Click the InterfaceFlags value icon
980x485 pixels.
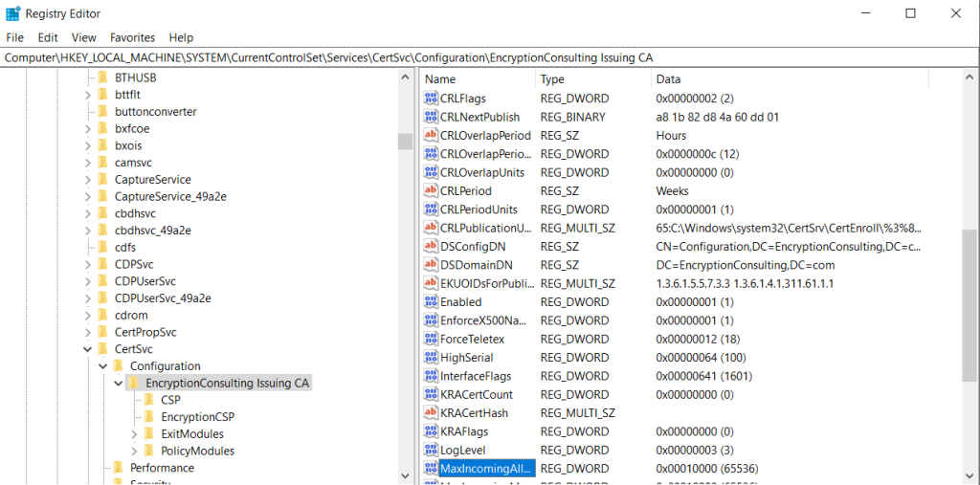pos(431,376)
